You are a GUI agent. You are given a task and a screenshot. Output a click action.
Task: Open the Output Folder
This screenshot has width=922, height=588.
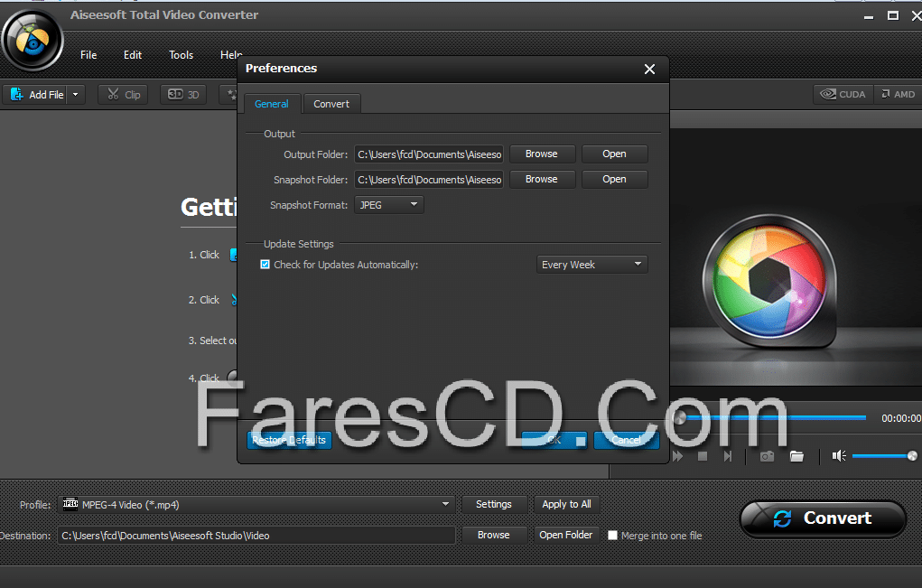(x=614, y=154)
